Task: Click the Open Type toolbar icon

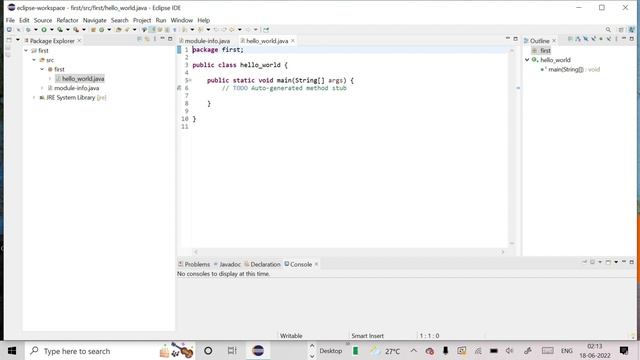Action: coord(118,29)
